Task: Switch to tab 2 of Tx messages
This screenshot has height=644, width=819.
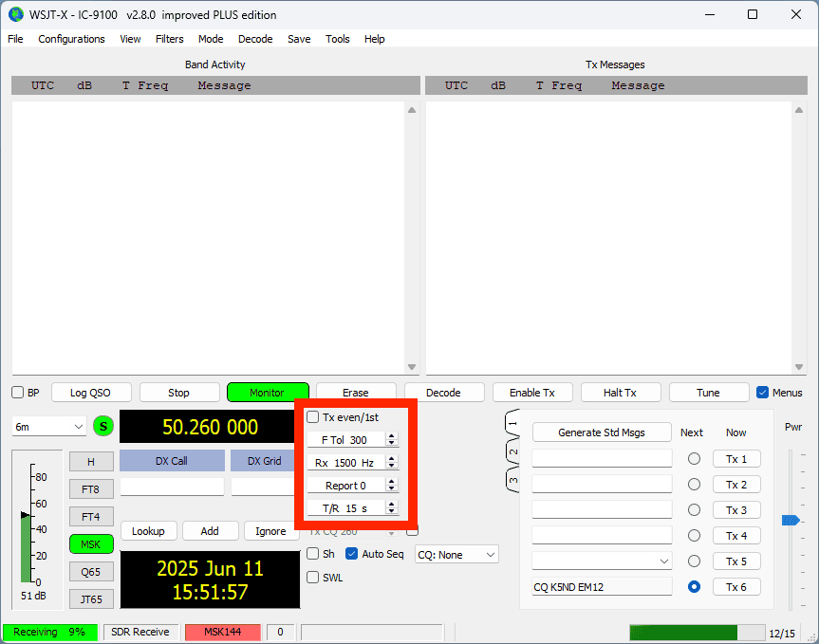Action: click(x=513, y=452)
